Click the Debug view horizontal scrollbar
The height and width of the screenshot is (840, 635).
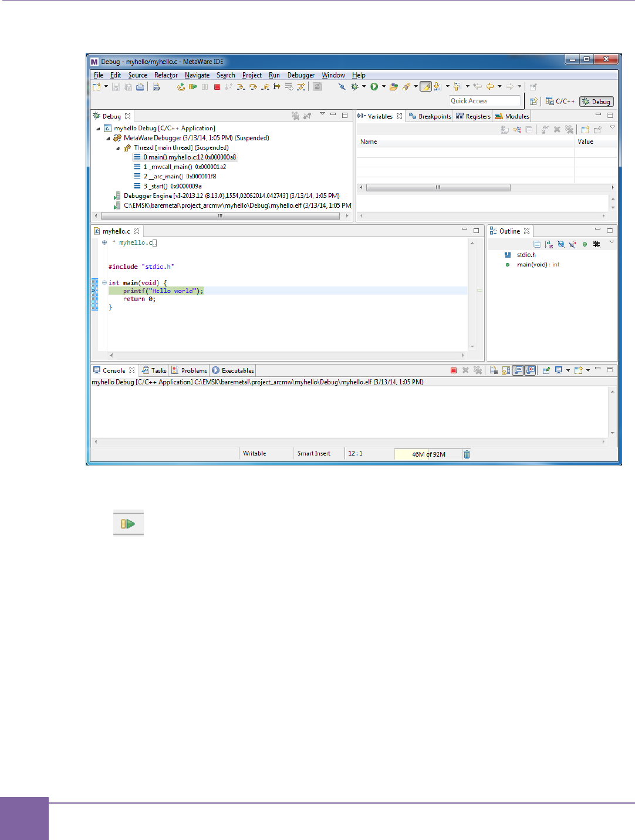pos(221,216)
